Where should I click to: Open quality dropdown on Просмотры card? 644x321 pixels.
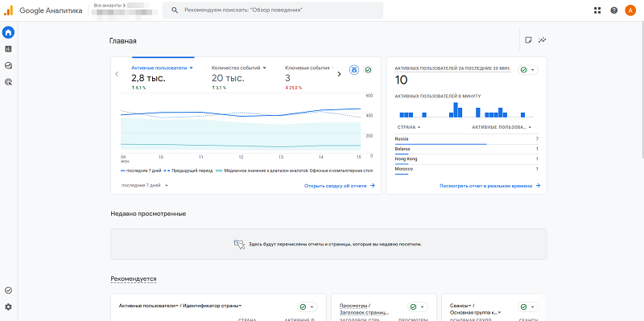pyautogui.click(x=418, y=307)
